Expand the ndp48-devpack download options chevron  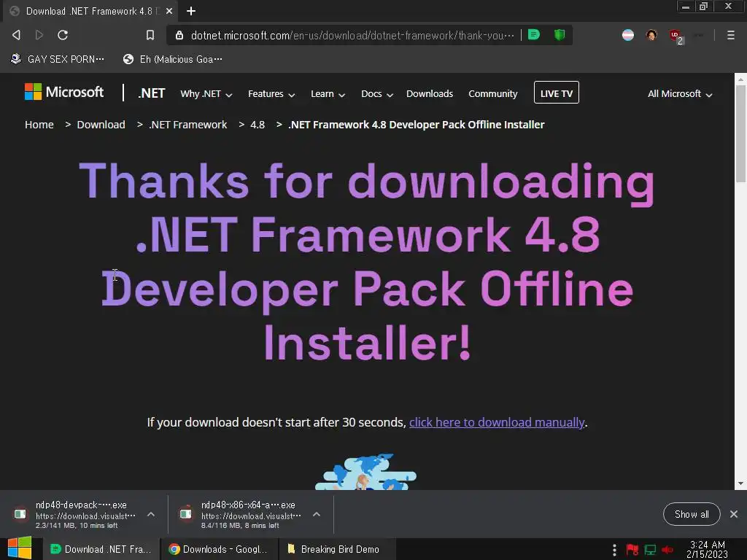pyautogui.click(x=151, y=514)
